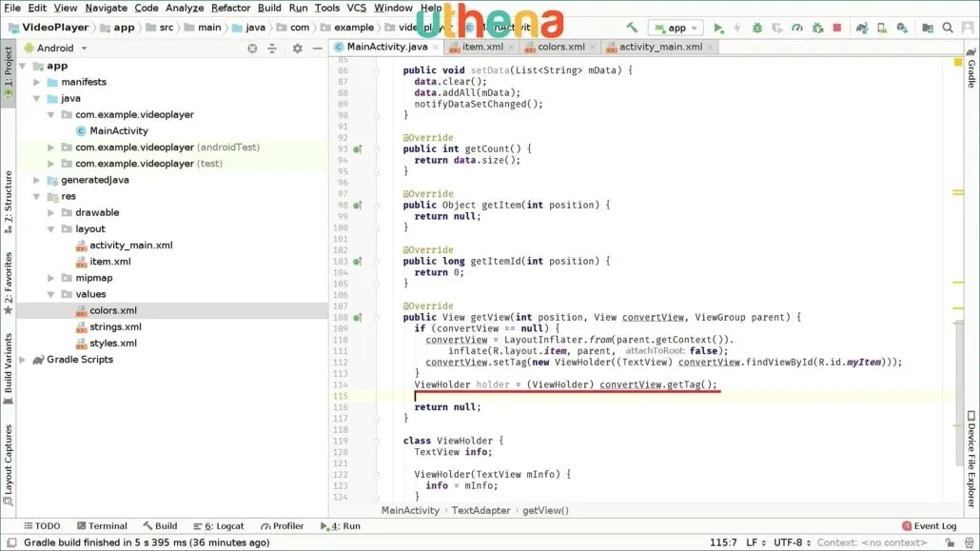The height and width of the screenshot is (551, 980).
Task: Switch to the activity_main.xml tab
Action: 660,47
